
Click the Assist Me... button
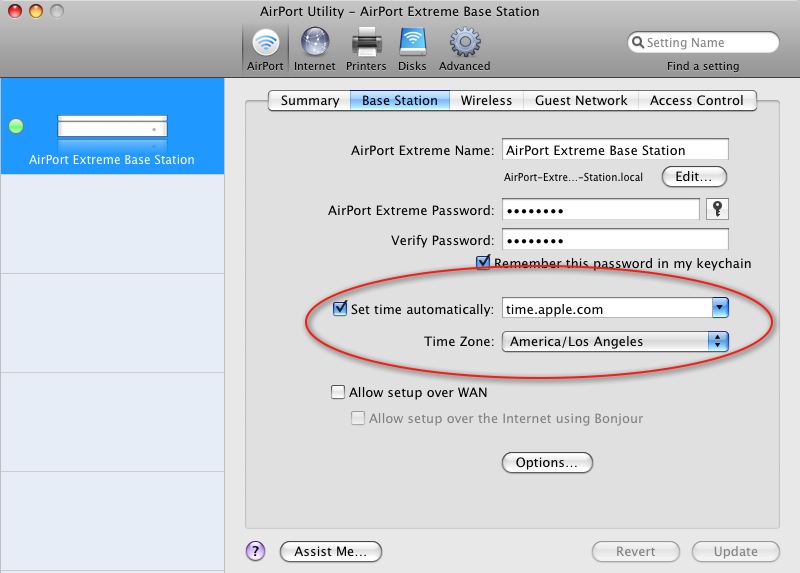pyautogui.click(x=331, y=552)
